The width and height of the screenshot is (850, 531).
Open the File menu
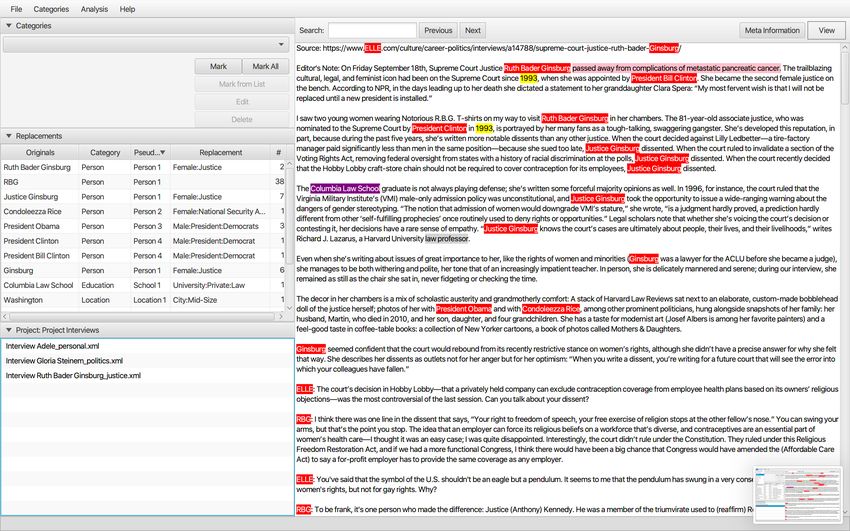[16, 9]
